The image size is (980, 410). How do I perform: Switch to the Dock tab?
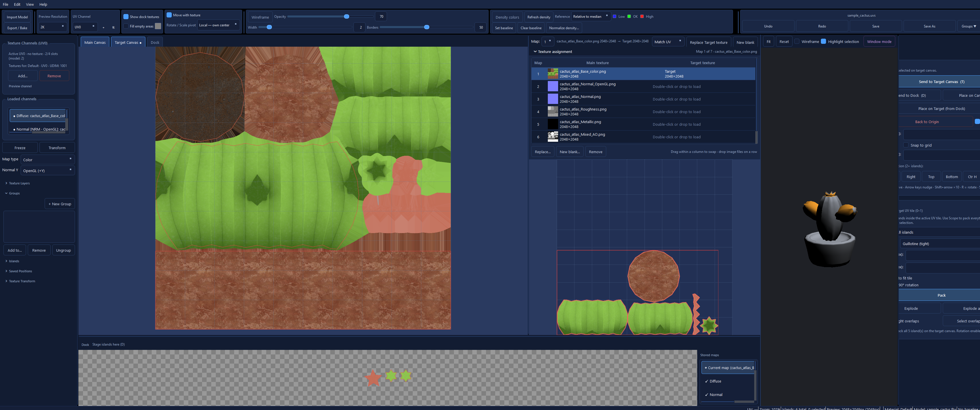point(155,42)
